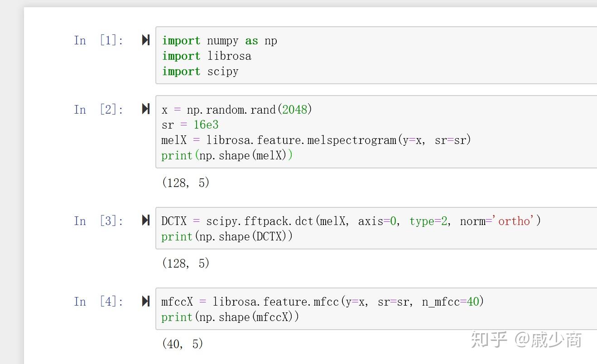Click the print(np.shape(melX)) line
Viewport: 597px width, 364px height.
click(x=227, y=156)
